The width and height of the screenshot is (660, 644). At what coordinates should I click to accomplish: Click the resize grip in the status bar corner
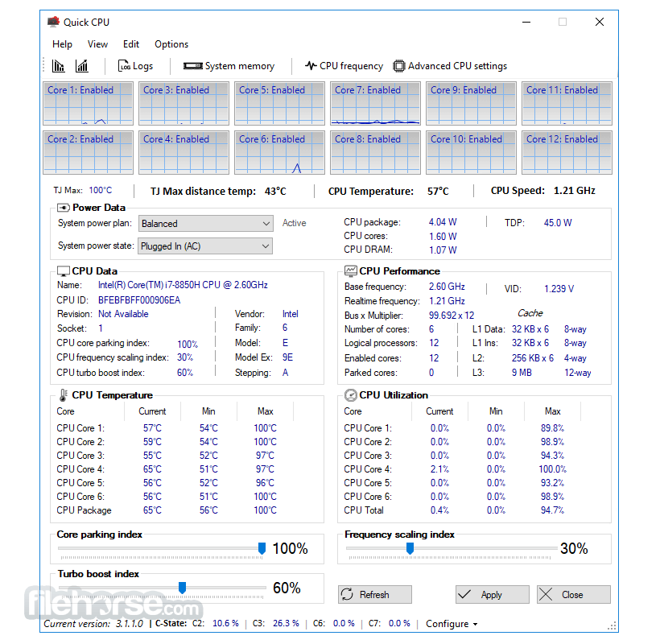(613, 625)
